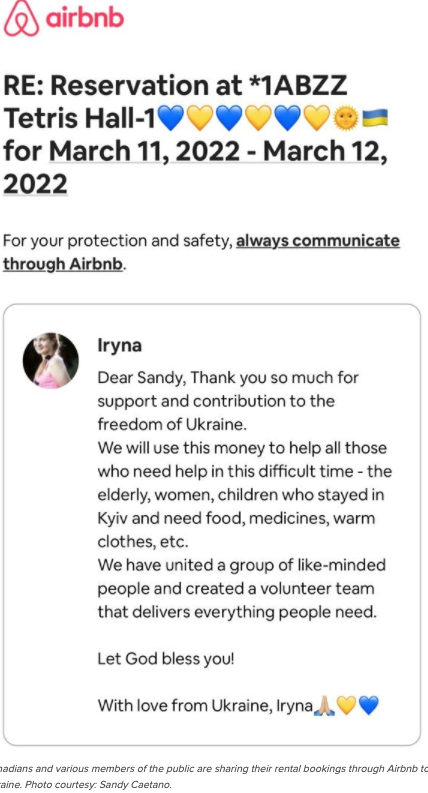Click the sun face emoji in title
This screenshot has width=428, height=793.
(x=346, y=118)
